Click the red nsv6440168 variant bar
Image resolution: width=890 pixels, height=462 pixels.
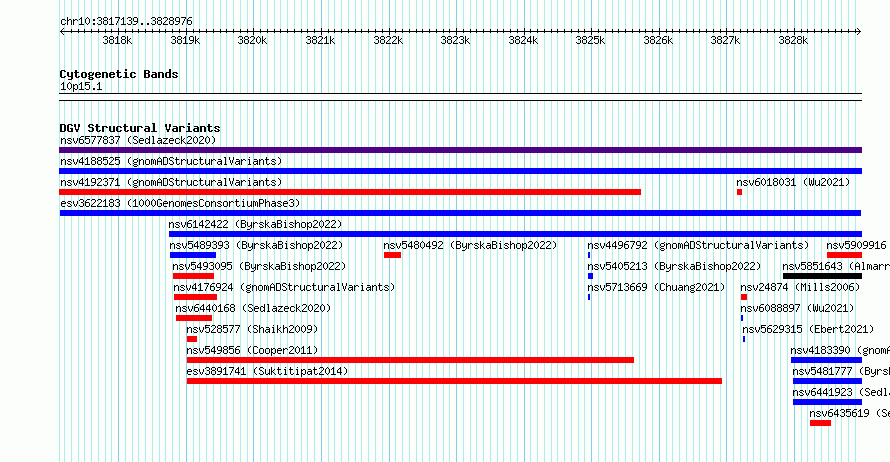click(194, 318)
